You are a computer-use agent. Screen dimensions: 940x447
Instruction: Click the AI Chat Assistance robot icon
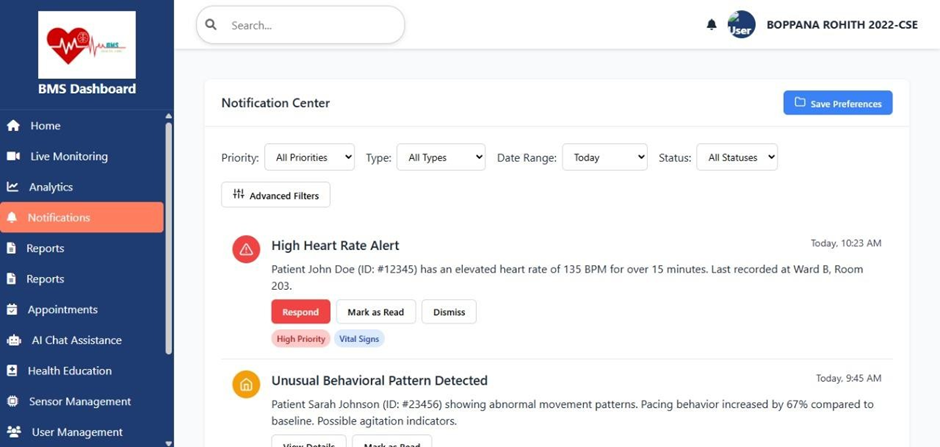(x=13, y=340)
